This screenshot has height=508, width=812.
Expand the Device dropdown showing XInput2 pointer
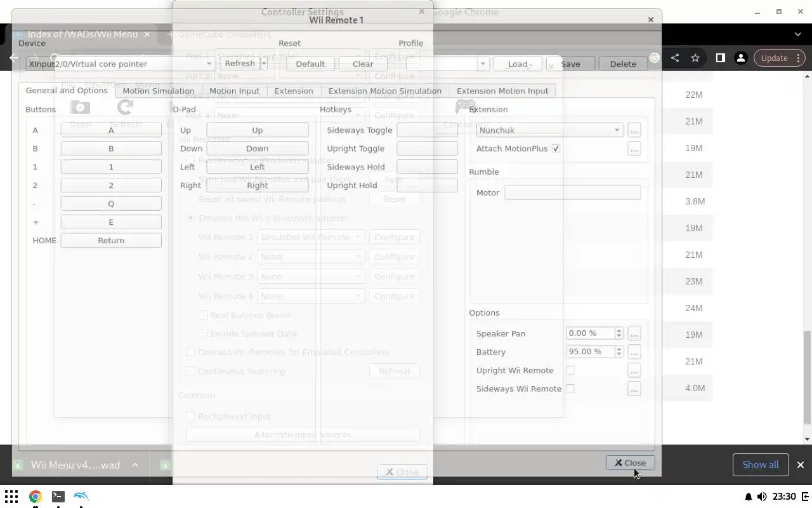tap(120, 64)
